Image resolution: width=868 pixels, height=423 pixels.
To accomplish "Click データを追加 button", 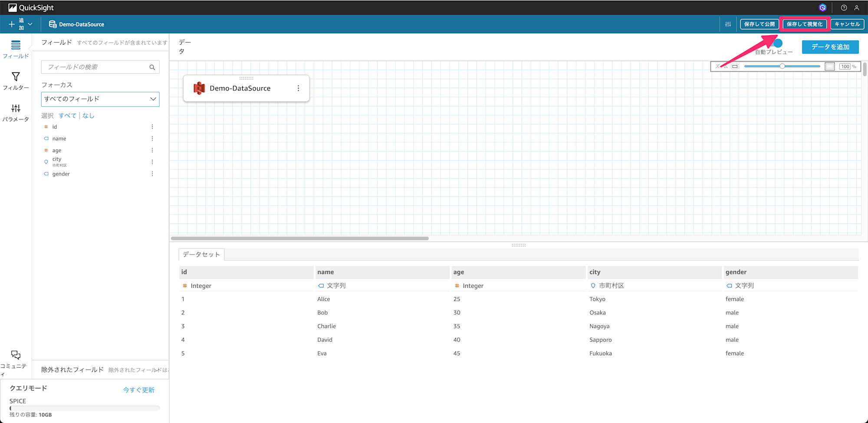I will tap(830, 47).
